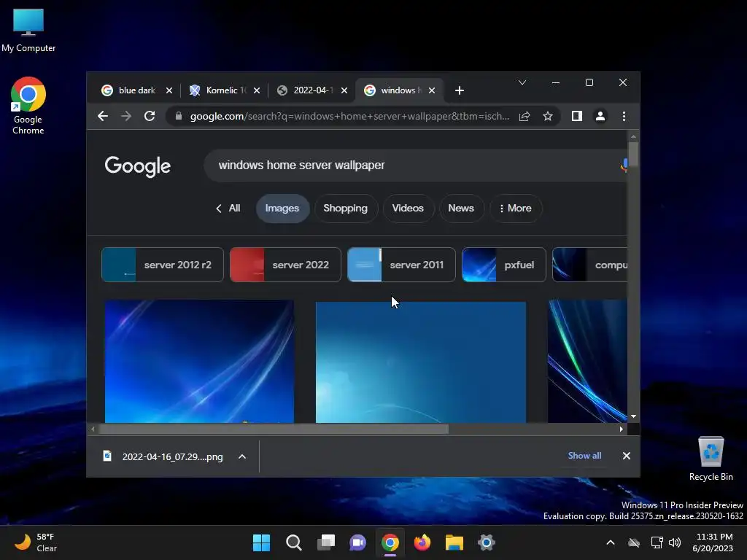The height and width of the screenshot is (560, 747).
Task: Show all downloads
Action: pyautogui.click(x=584, y=456)
